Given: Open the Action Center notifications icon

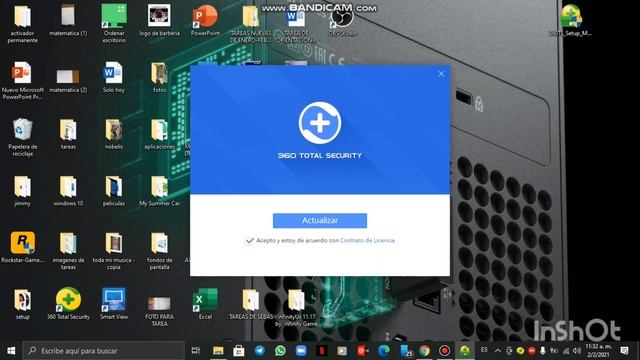Looking at the screenshot, I should (x=624, y=351).
